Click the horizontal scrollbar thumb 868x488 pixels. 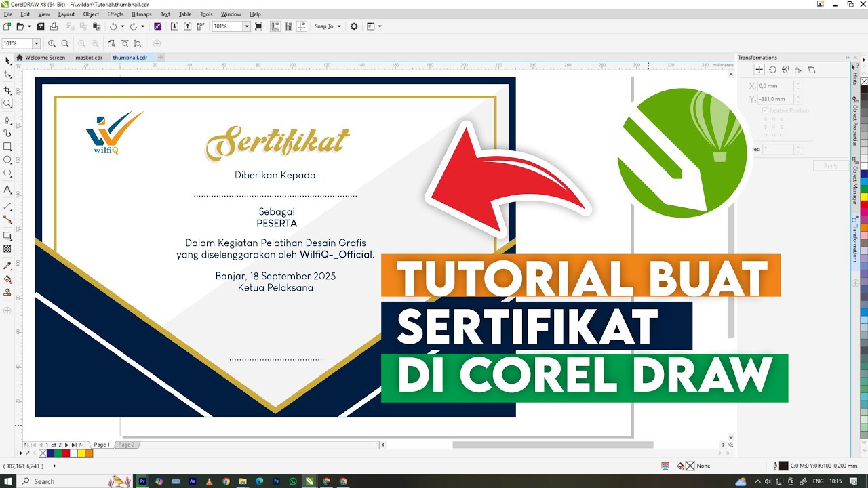(553, 445)
